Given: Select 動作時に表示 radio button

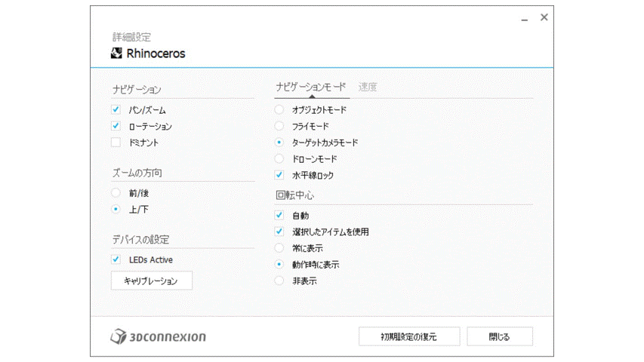Looking at the screenshot, I should coord(279,264).
